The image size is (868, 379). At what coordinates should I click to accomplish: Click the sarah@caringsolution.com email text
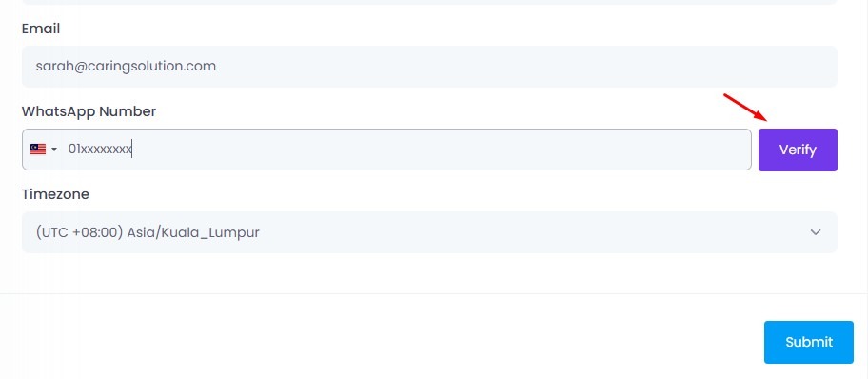click(x=126, y=66)
